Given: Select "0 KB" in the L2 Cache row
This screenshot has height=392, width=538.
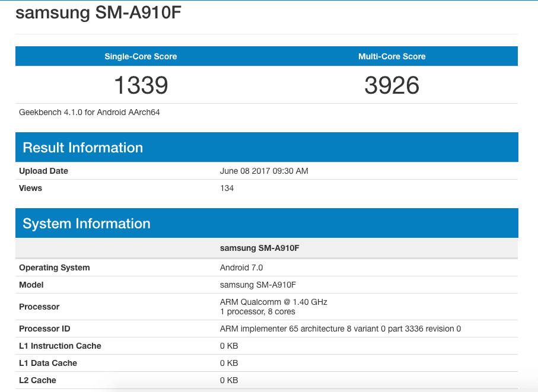Looking at the screenshot, I should coord(229,380).
